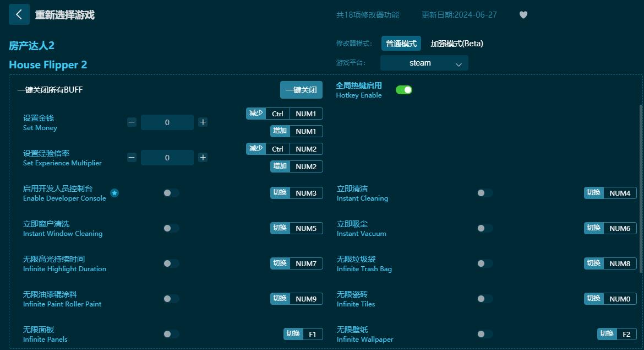Click the 切换 NUM0 hotkey button
Viewport: 644px width, 350px height.
click(610, 299)
